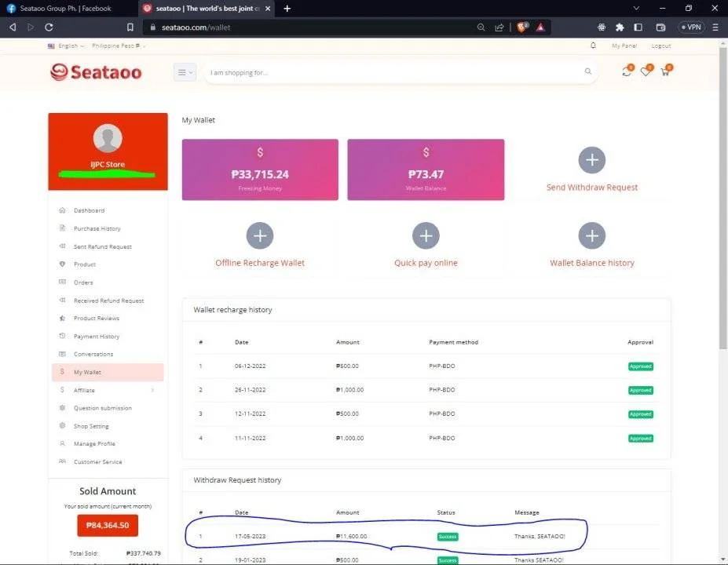The height and width of the screenshot is (565, 728).
Task: Open Question submission in the sidebar
Action: pos(102,408)
